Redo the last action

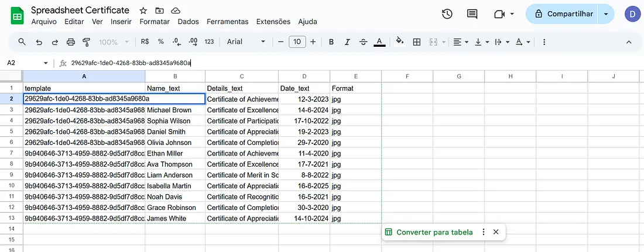54,42
